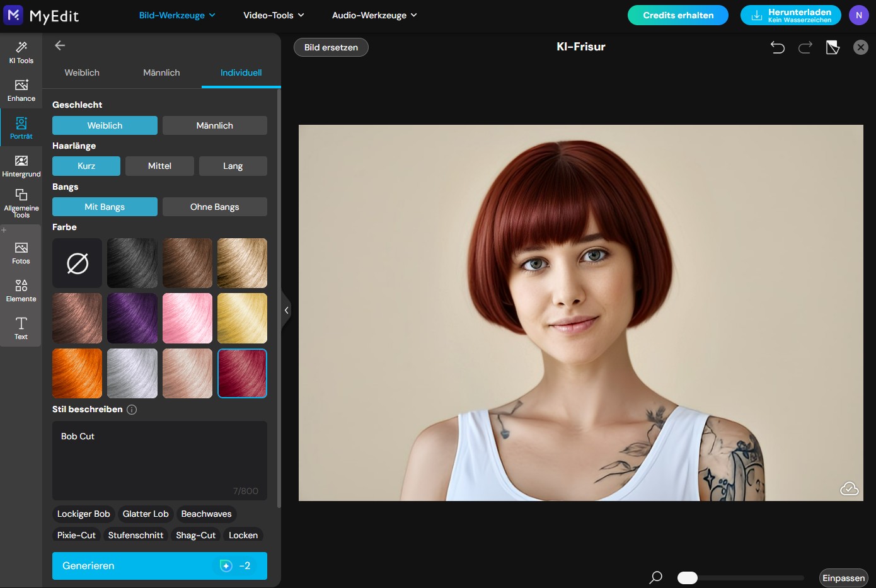876x588 pixels.
Task: Select Weiblich as Geschlecht
Action: pos(105,125)
